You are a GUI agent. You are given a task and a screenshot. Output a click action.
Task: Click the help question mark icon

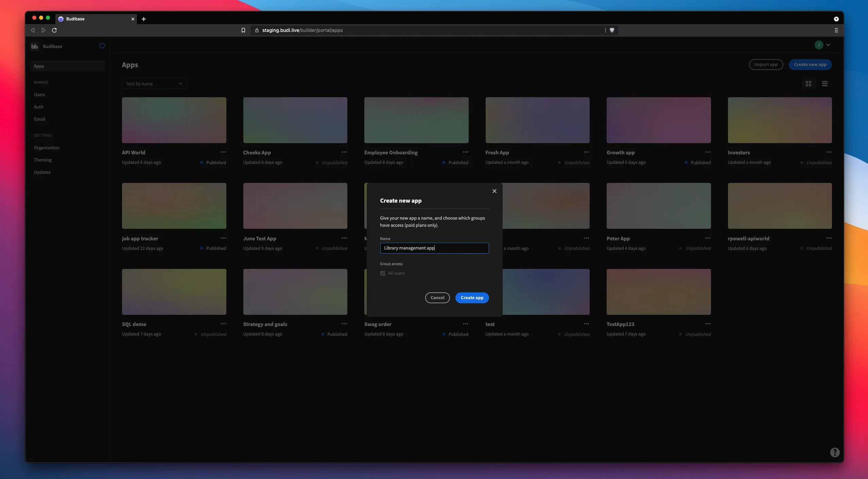[835, 452]
